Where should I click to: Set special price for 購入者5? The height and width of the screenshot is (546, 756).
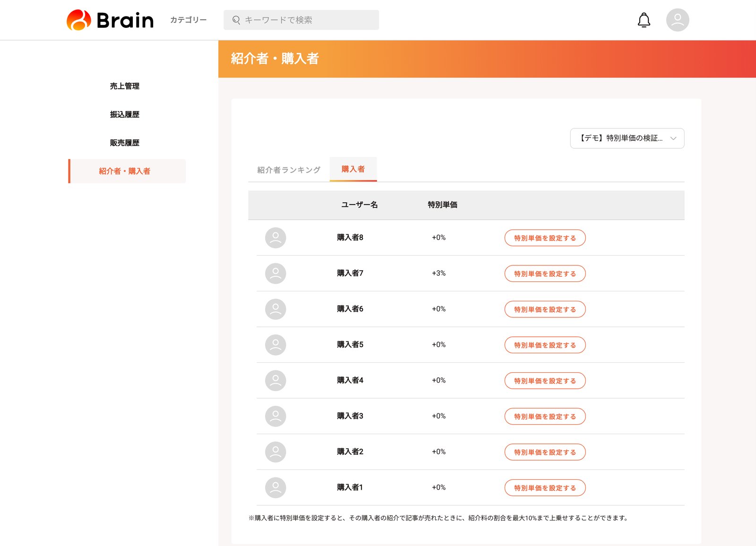pyautogui.click(x=545, y=345)
